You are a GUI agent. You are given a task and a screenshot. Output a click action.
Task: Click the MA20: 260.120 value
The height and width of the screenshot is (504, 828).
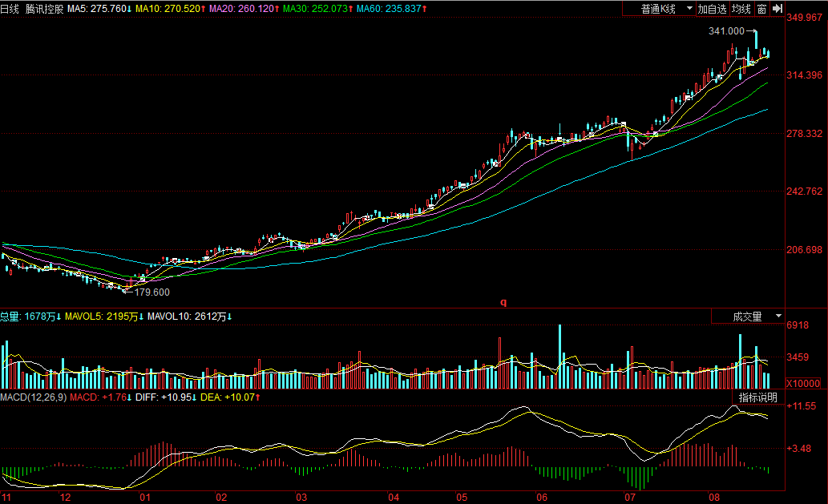click(244, 9)
